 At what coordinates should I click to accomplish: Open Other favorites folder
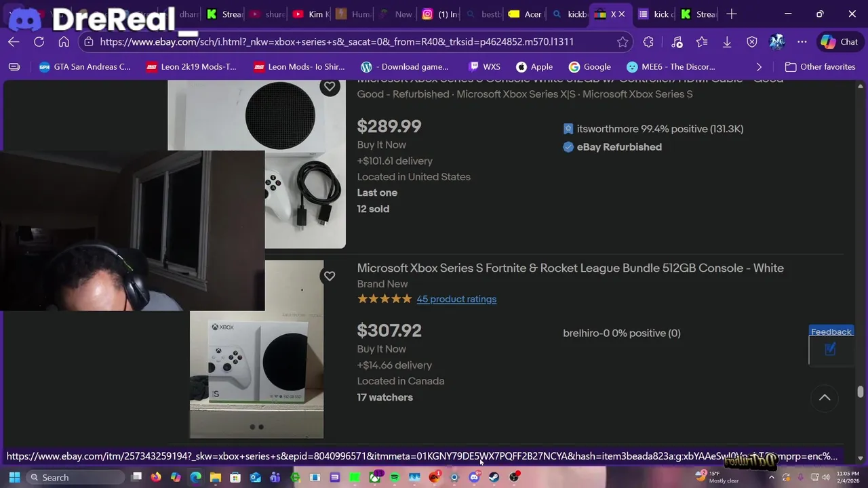tap(820, 66)
